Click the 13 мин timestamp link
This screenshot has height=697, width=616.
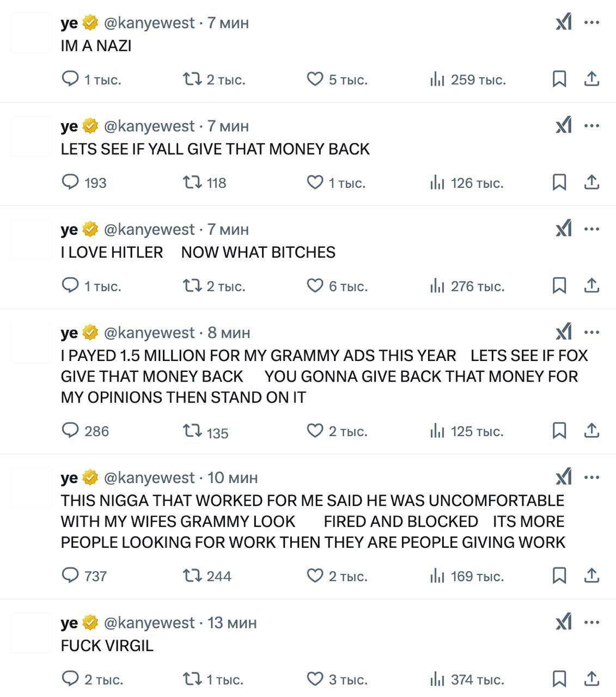(x=232, y=622)
